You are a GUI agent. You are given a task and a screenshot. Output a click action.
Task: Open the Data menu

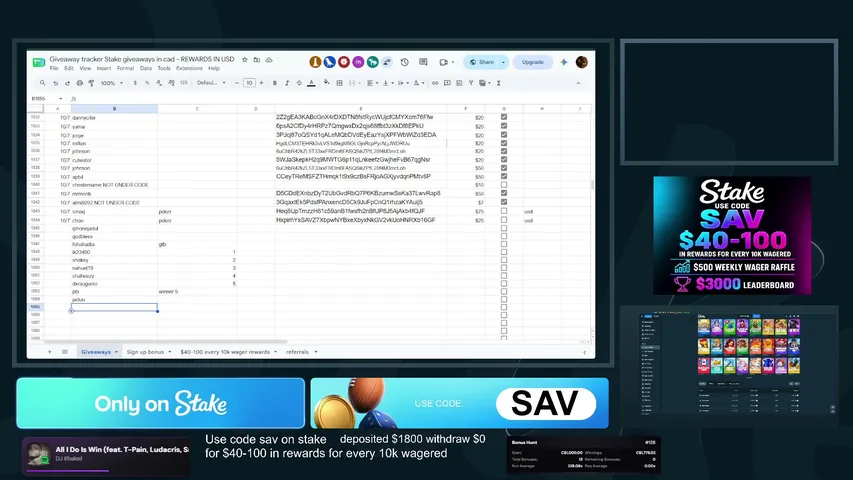pyautogui.click(x=145, y=69)
